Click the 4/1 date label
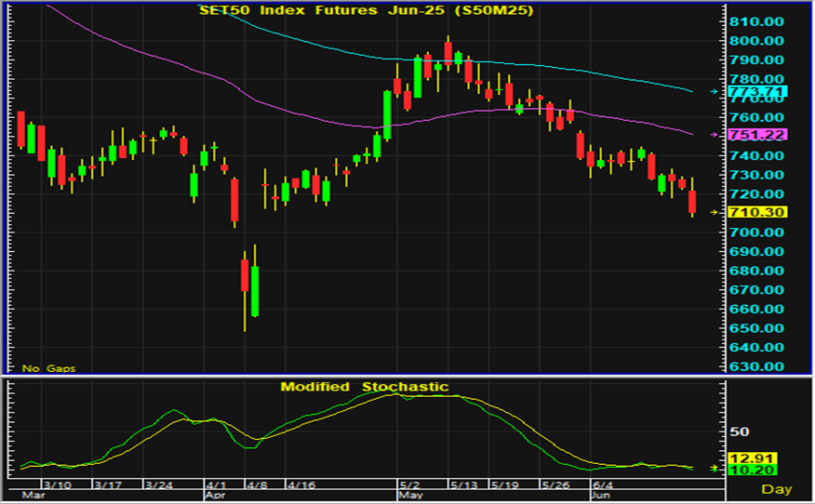This screenshot has width=815, height=504. 216,485
